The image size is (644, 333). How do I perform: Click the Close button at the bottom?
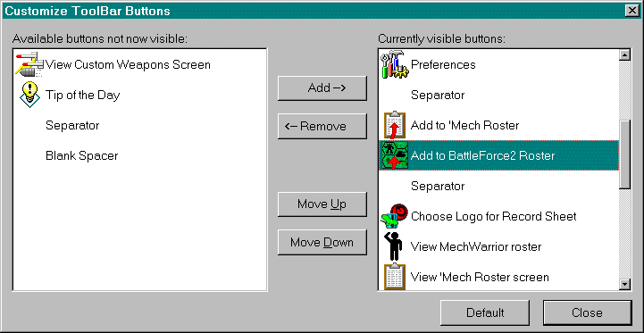tap(587, 312)
